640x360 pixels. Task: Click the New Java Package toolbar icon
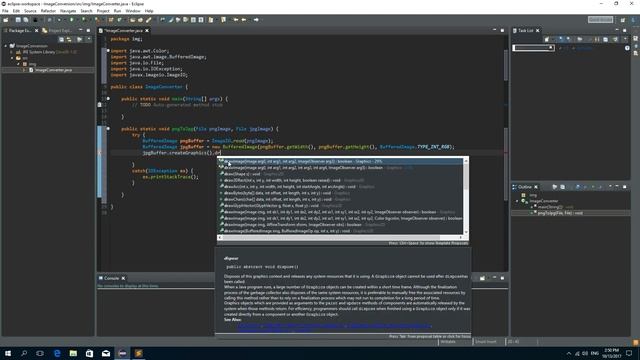click(x=111, y=20)
